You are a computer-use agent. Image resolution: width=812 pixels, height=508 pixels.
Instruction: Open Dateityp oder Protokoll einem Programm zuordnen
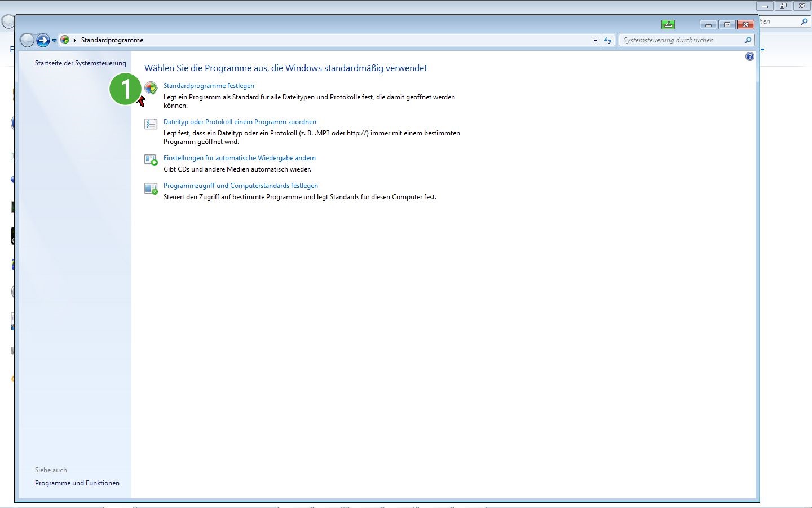240,122
